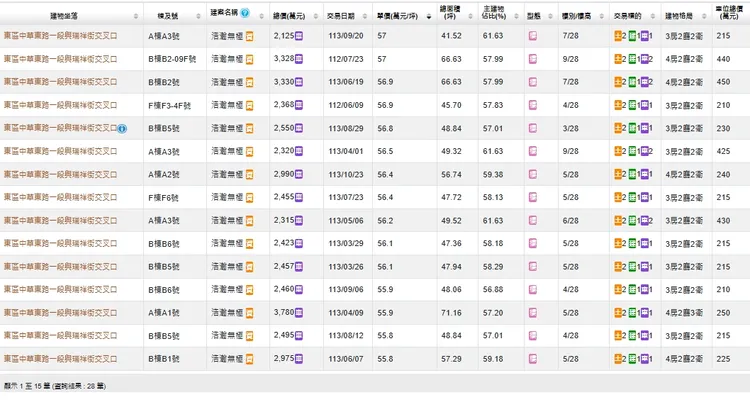Click orange project icon in the 113/09/20 row

[250, 36]
